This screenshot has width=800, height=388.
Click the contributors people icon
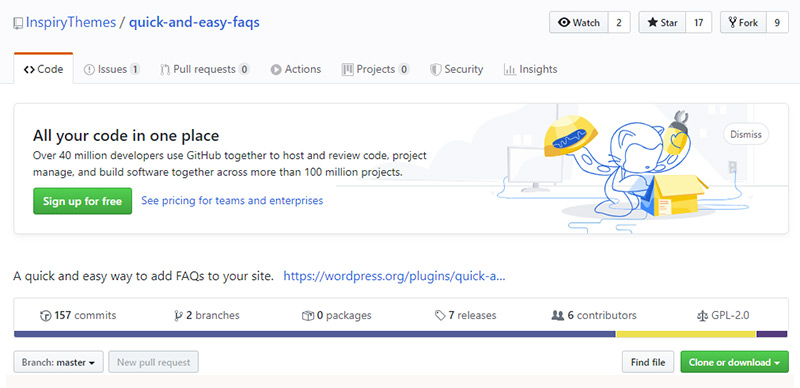coord(558,316)
